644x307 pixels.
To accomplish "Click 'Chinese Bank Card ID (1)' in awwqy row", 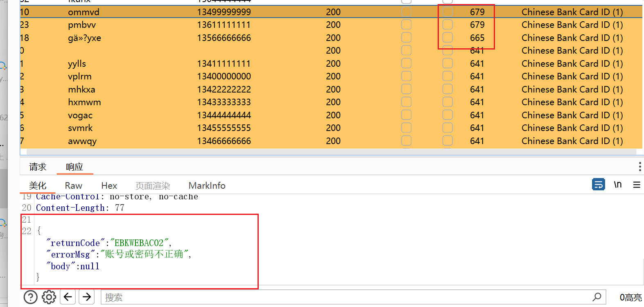I will [x=572, y=141].
